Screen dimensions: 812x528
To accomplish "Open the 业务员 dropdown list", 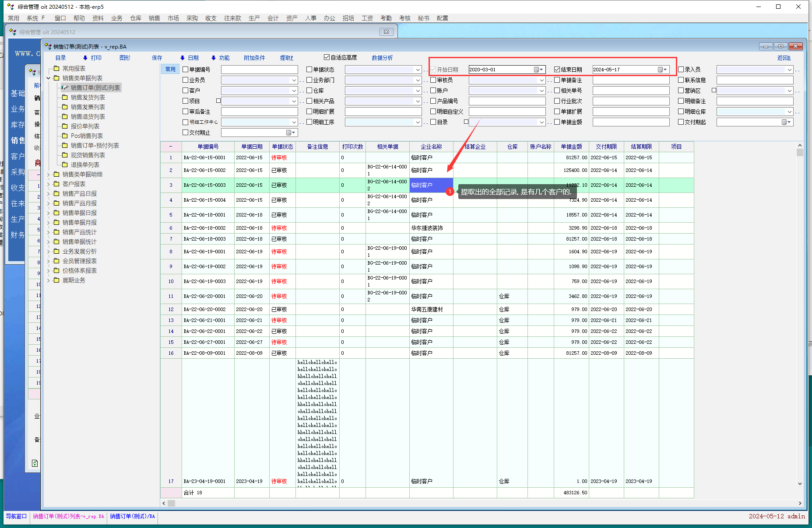I will (294, 80).
